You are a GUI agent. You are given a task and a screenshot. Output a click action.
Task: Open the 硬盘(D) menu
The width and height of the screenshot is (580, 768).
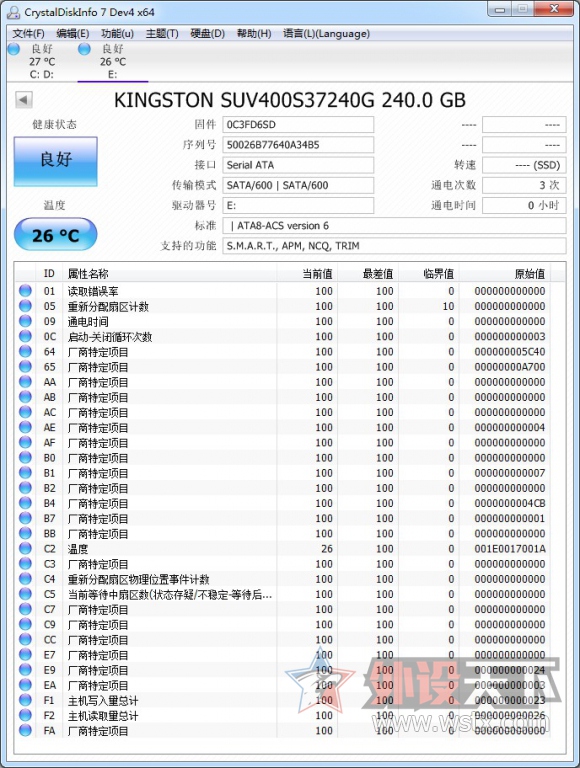[x=207, y=33]
